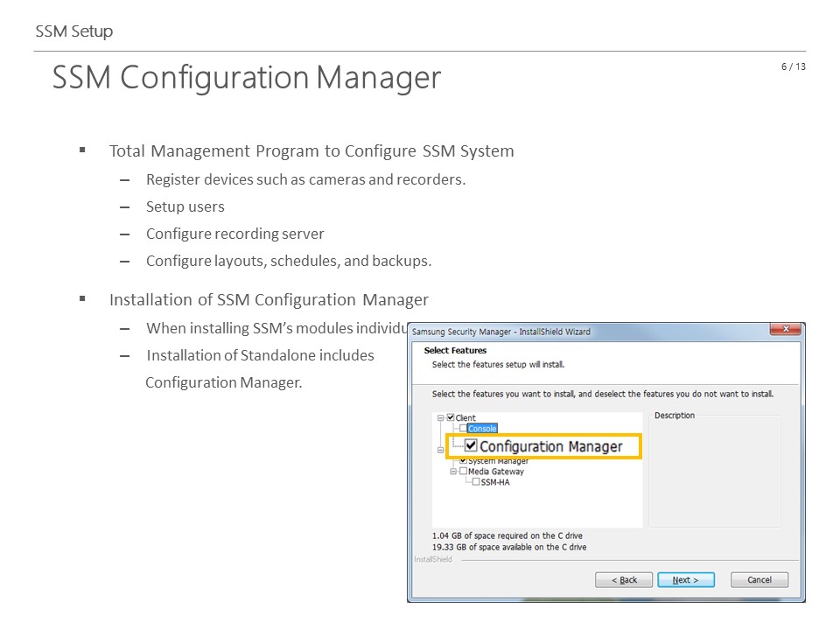
Task: Click the 'Setup users' bullet
Action: click(185, 206)
